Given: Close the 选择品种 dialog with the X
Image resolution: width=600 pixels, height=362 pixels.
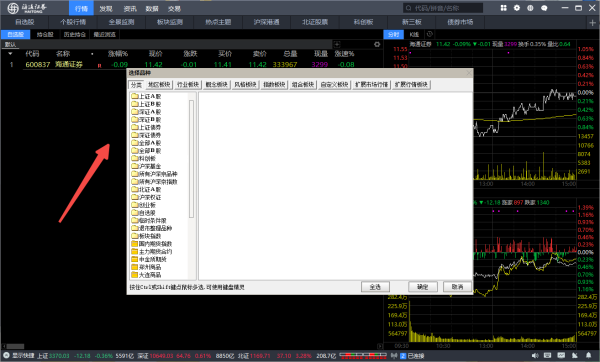Looking at the screenshot, I should [469, 73].
